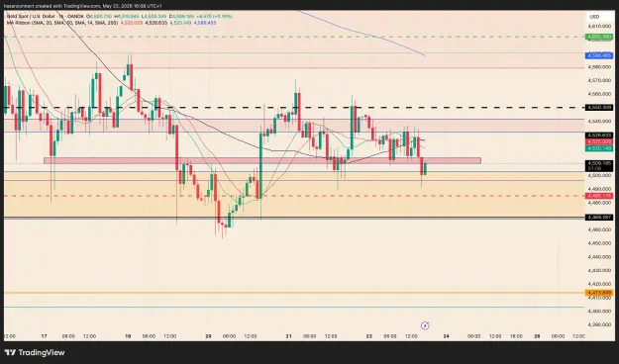Viewport: 619px width, 364px height.
Task: Click the 4,610.000 price axis tick
Action: (599, 26)
